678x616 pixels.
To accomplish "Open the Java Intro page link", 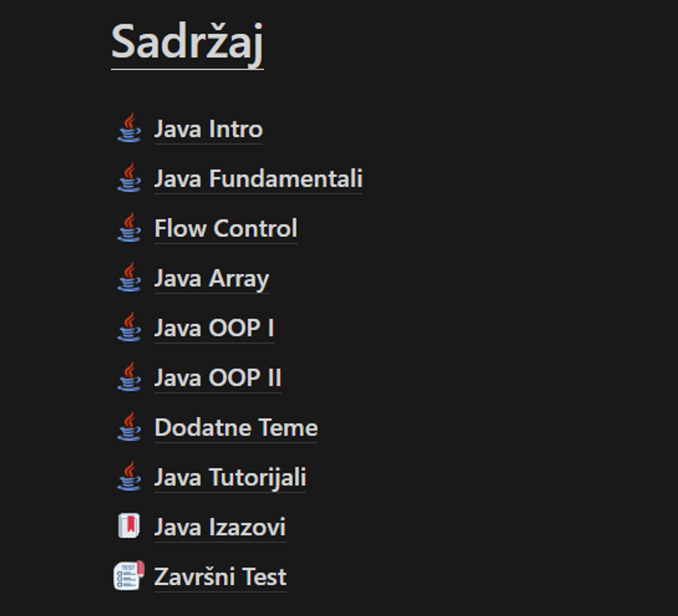I will [208, 129].
